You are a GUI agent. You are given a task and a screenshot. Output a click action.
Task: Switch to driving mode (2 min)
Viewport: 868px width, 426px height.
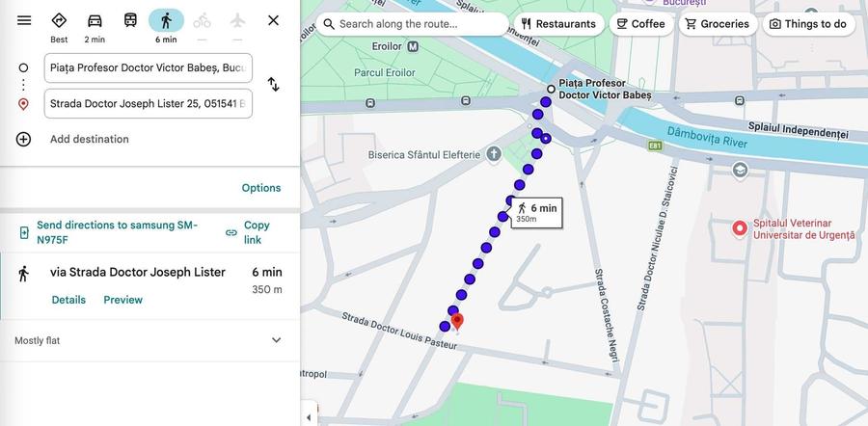(95, 21)
